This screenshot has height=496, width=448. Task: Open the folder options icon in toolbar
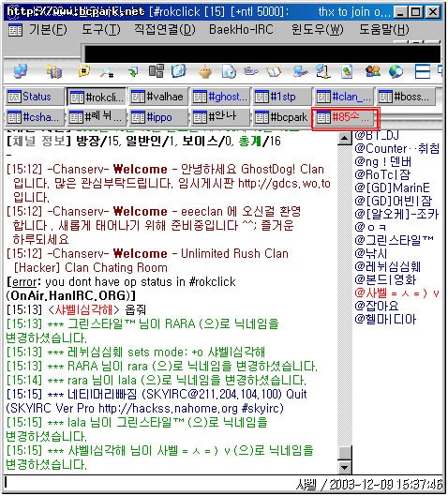pyautogui.click(x=54, y=71)
